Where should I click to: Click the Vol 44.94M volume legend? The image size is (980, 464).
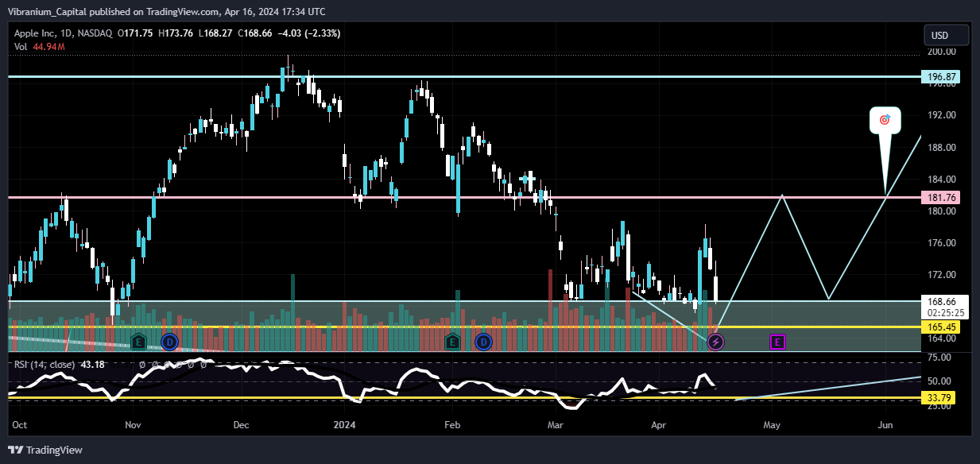point(40,47)
